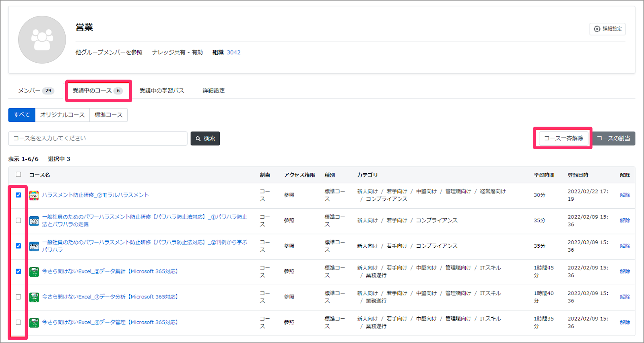Select the 受講中のコース tab

pos(97,90)
